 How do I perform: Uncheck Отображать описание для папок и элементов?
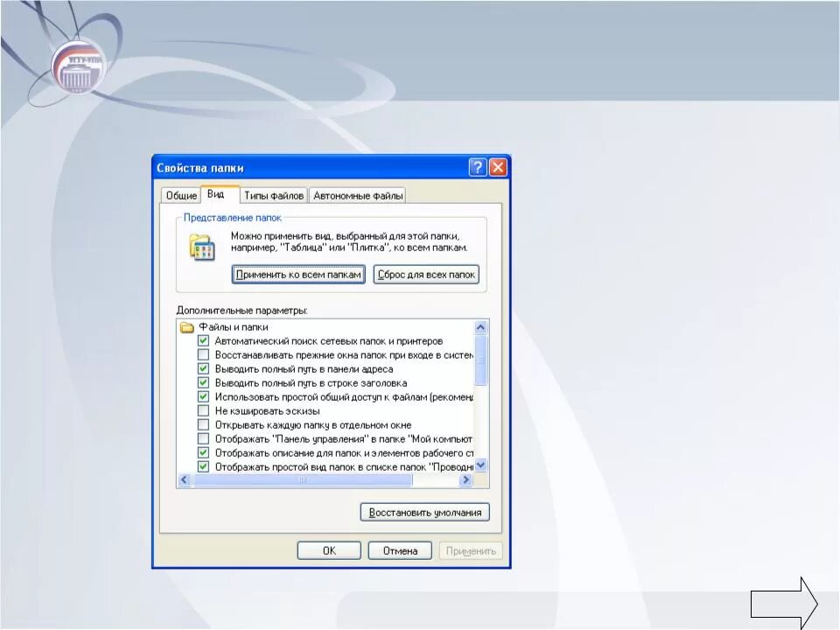click(203, 452)
